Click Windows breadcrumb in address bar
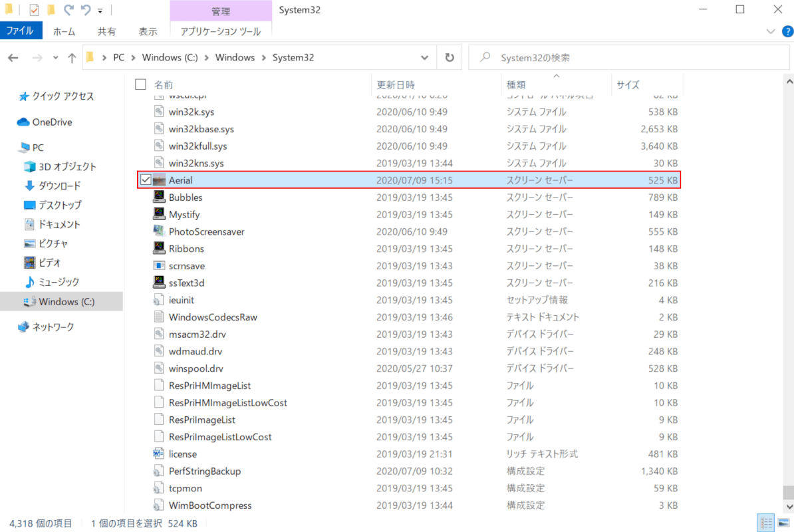The width and height of the screenshot is (794, 532). tap(235, 58)
